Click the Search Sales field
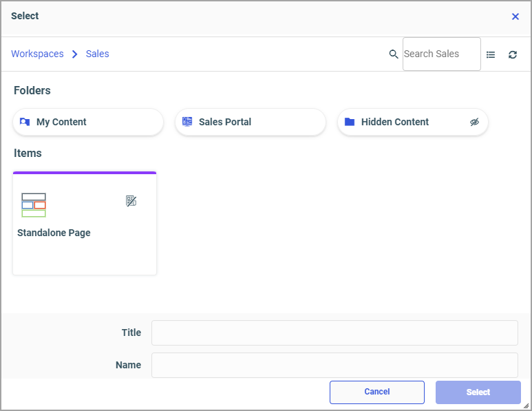The image size is (532, 411). 441,54
